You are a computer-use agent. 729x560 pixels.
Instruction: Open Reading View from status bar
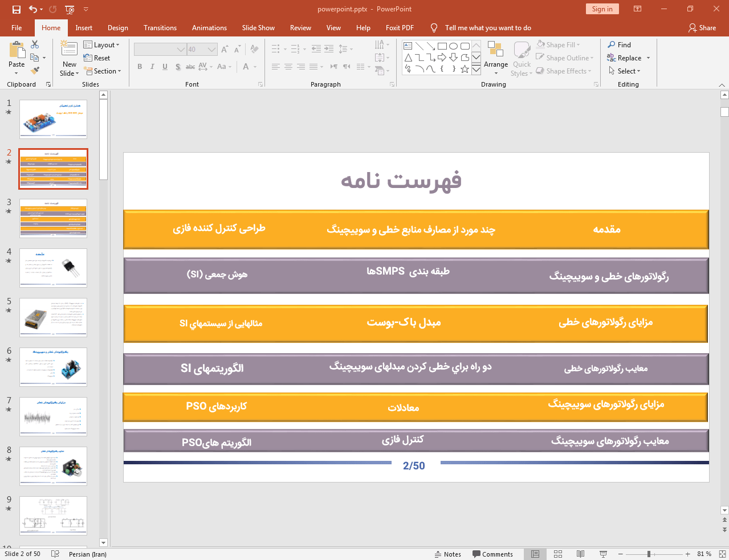580,554
